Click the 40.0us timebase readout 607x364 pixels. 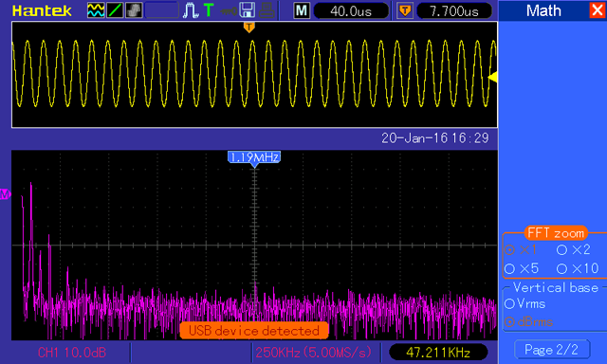351,10
